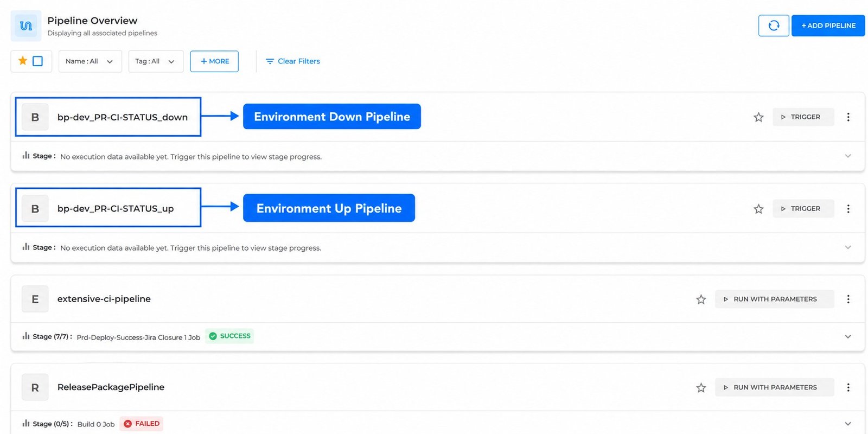
Task: Open kebab menu for extensive-ci-pipeline
Action: [848, 299]
